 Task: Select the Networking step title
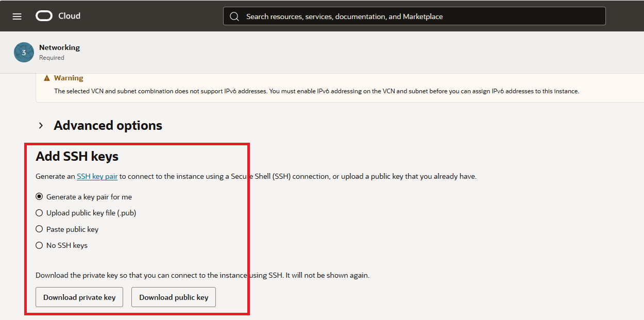59,47
